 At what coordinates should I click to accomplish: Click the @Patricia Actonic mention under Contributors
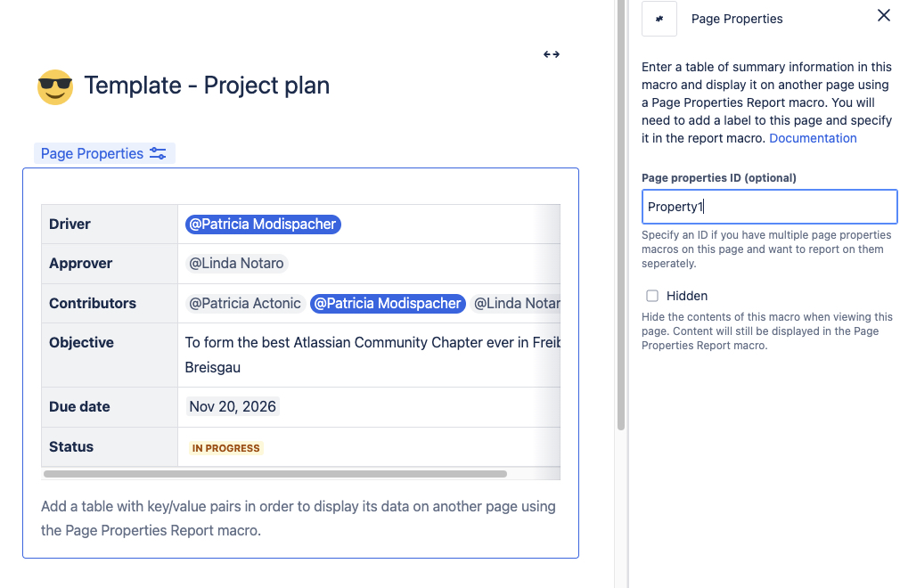[244, 303]
